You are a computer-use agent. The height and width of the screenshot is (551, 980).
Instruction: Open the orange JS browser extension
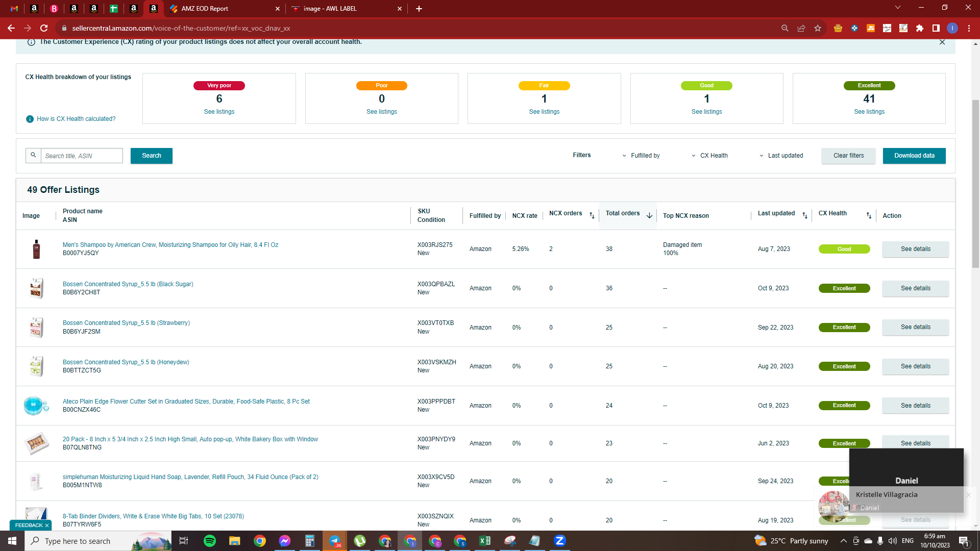click(x=871, y=28)
